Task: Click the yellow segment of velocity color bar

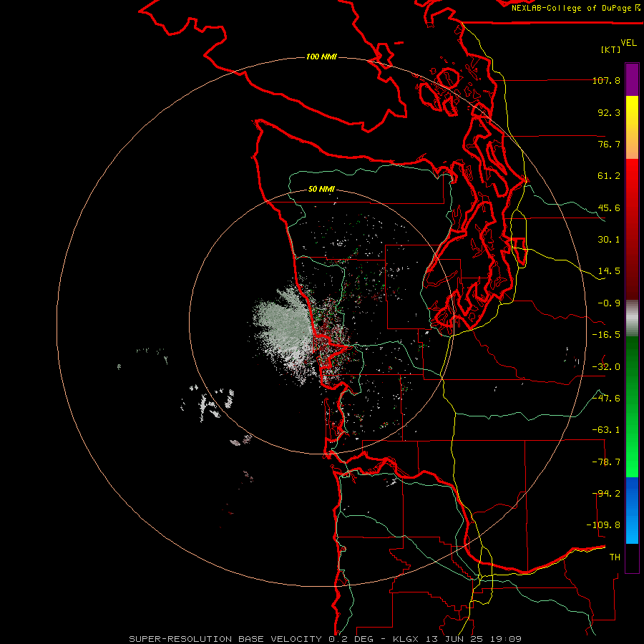Action: coord(632,127)
